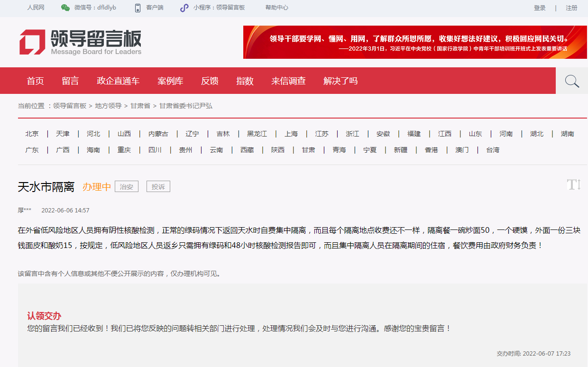Click the 投诉 tag button
Image resolution: width=588 pixels, height=367 pixels.
pyautogui.click(x=158, y=187)
